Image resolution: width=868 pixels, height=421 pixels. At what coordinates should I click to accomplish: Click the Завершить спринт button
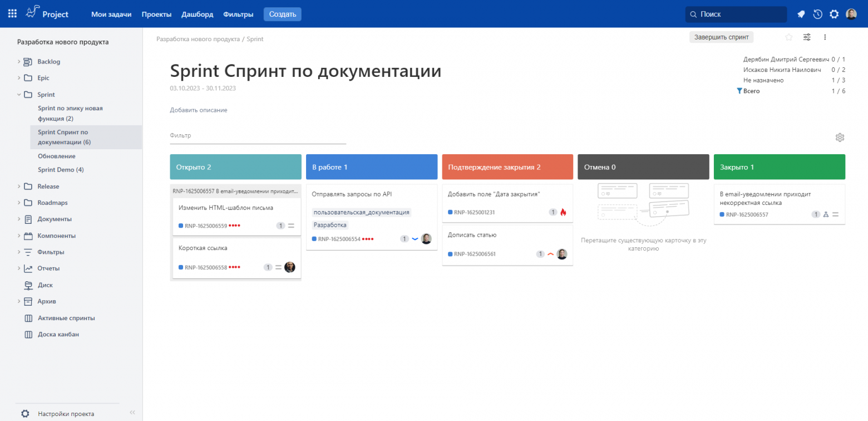pos(721,37)
